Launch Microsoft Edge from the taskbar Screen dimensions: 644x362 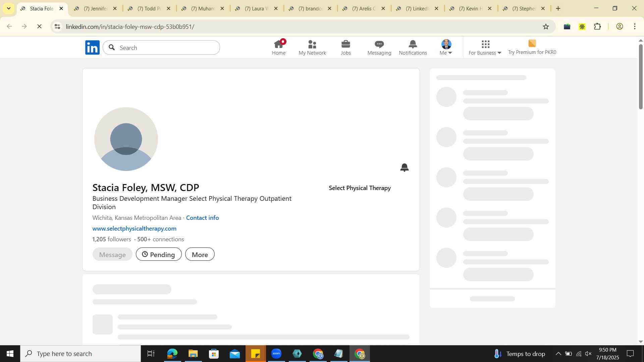(172, 354)
